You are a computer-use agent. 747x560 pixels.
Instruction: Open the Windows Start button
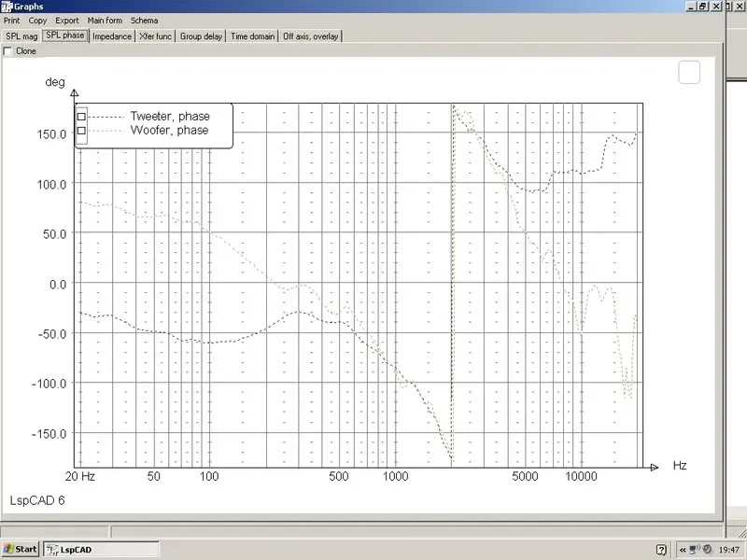click(20, 549)
